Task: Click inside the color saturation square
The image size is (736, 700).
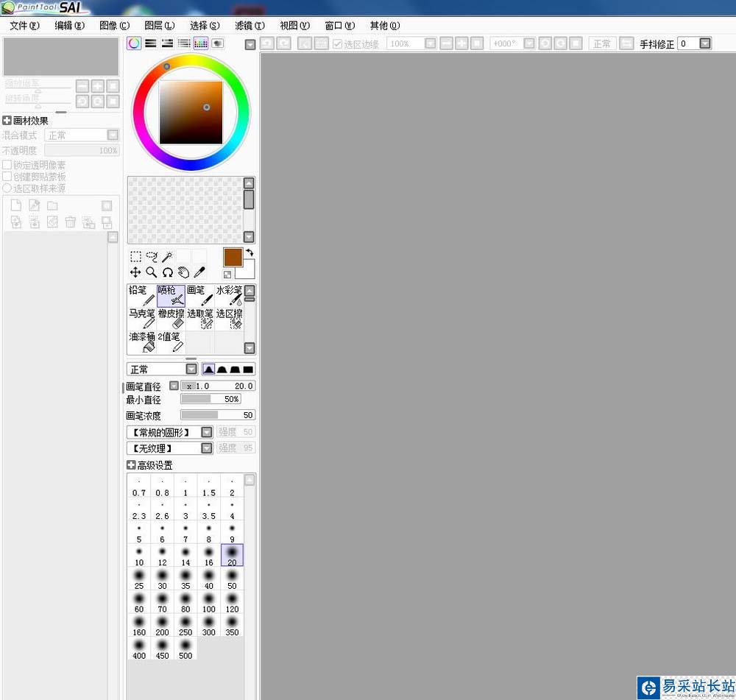Action: click(x=191, y=113)
